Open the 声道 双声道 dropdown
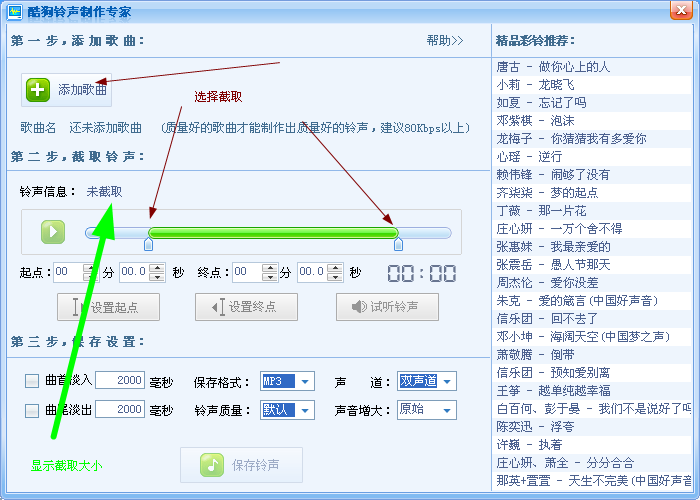 tap(427, 381)
